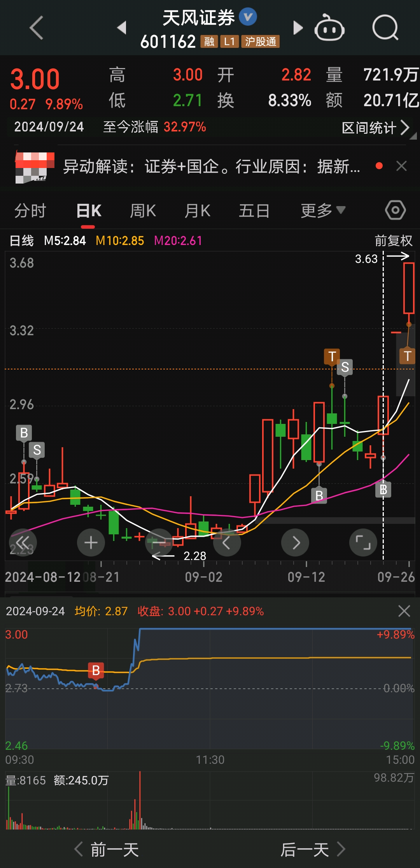Tap the double-left fast rewind chart button
The width and height of the screenshot is (420, 868).
[x=23, y=542]
